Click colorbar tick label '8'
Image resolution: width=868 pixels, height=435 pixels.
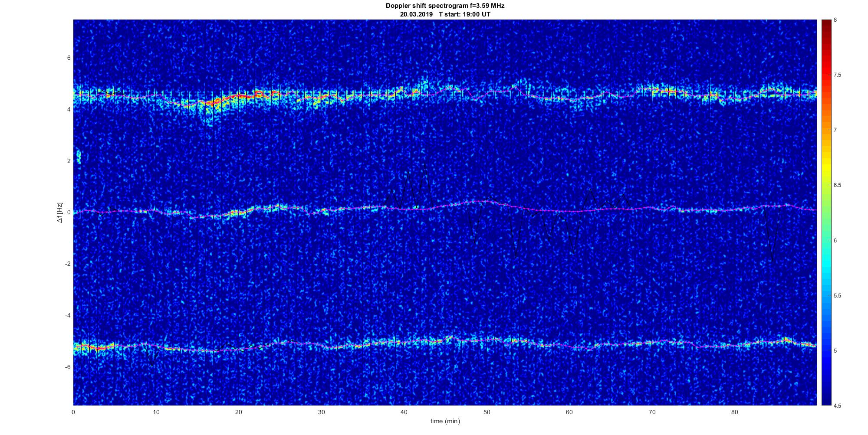(x=835, y=20)
